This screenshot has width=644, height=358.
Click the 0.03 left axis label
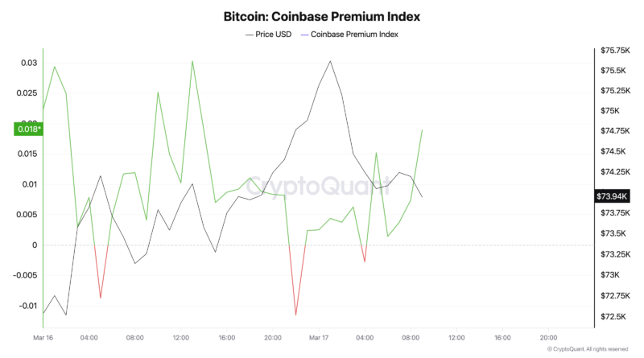click(29, 63)
